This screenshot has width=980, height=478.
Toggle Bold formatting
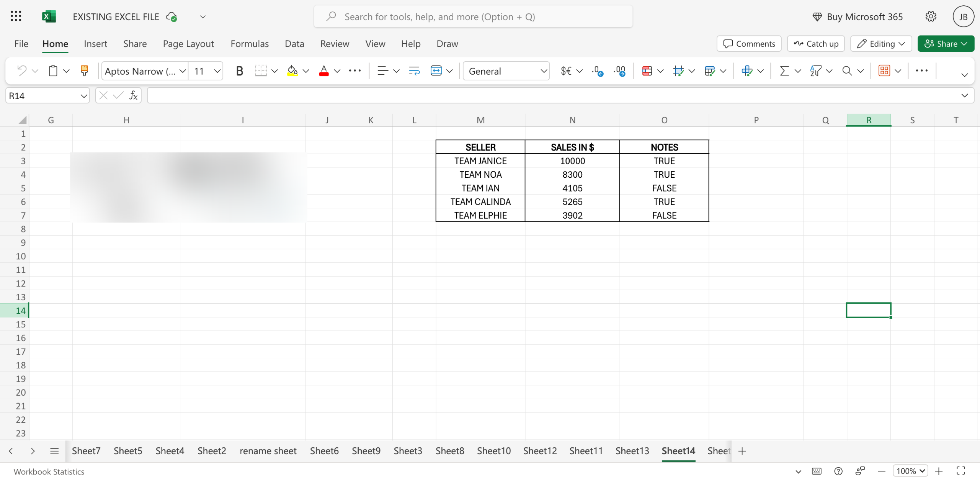(x=239, y=71)
